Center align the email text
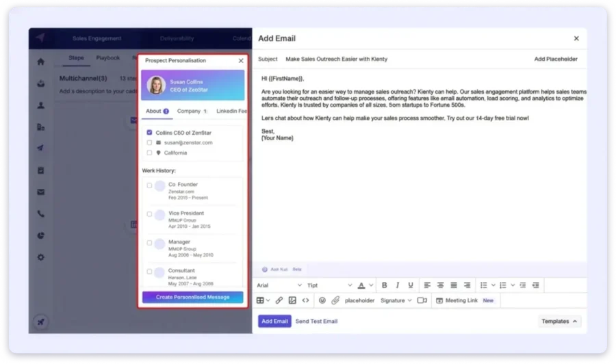 pos(440,285)
